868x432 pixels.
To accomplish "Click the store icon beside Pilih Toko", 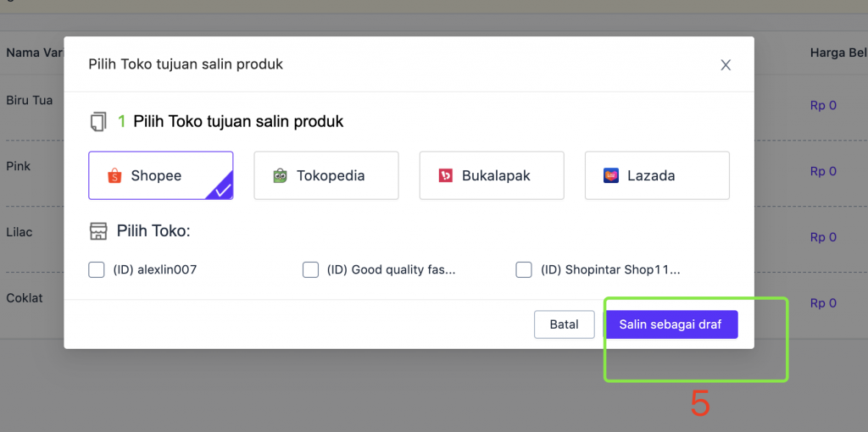I will click(x=99, y=231).
